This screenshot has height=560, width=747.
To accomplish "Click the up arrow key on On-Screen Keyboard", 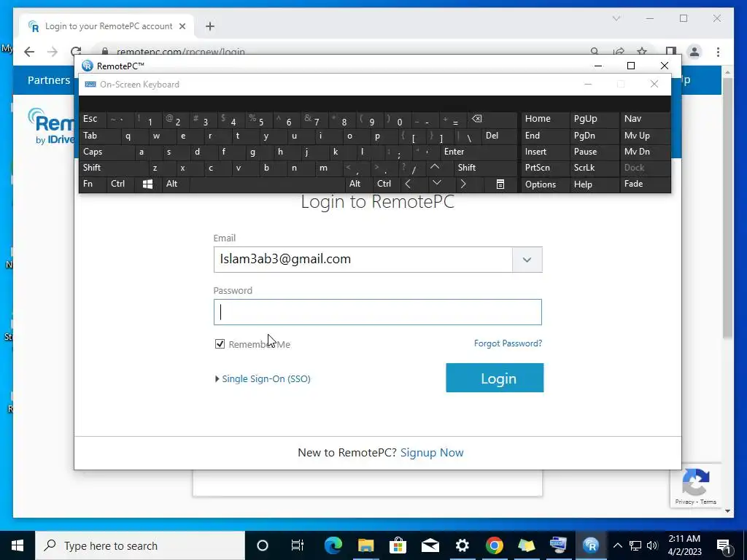I will pyautogui.click(x=435, y=167).
